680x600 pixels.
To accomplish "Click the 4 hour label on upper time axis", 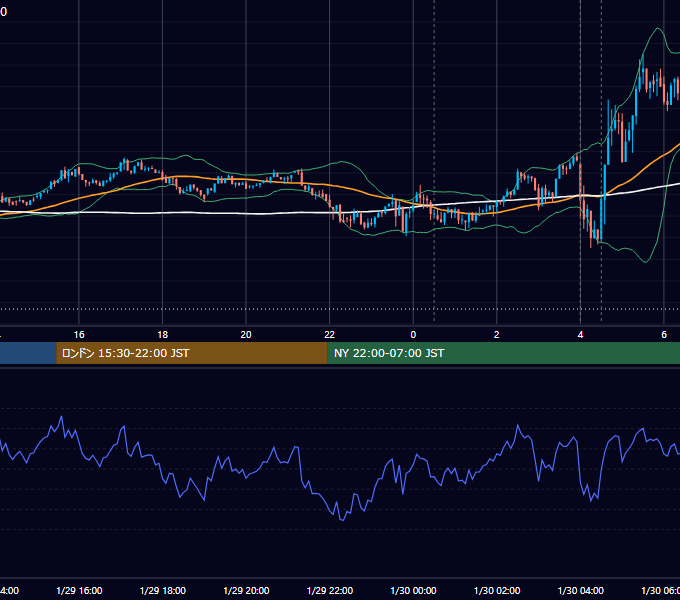I will [x=580, y=335].
